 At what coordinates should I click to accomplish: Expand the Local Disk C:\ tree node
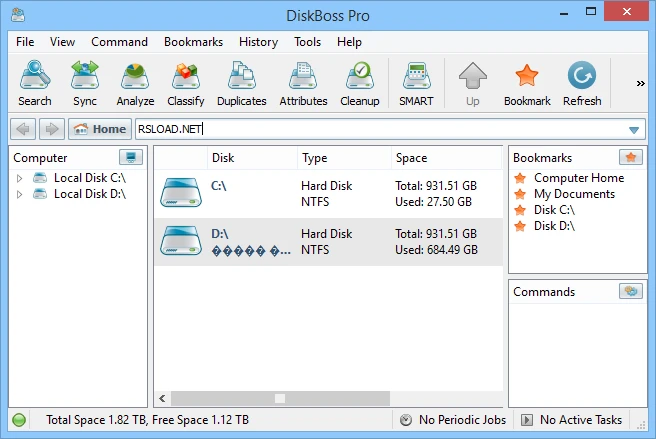pyautogui.click(x=19, y=178)
